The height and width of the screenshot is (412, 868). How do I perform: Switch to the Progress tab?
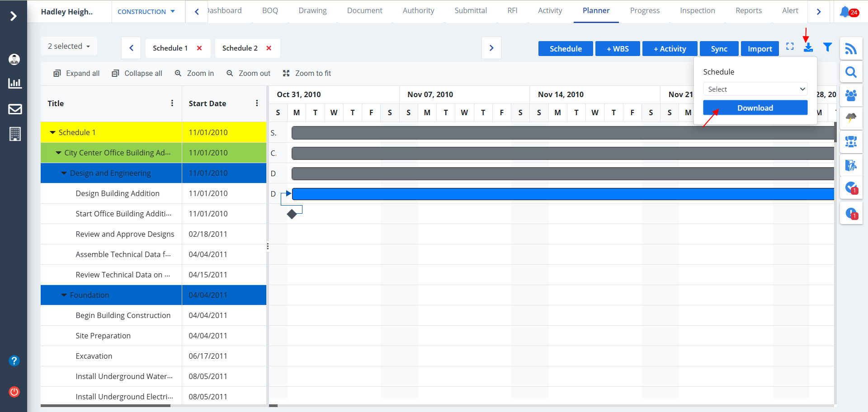point(645,11)
